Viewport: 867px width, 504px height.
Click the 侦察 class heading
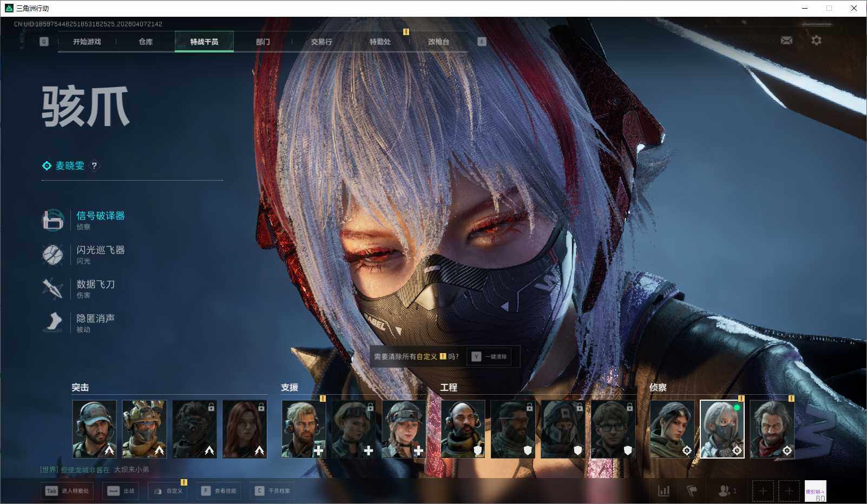point(658,387)
